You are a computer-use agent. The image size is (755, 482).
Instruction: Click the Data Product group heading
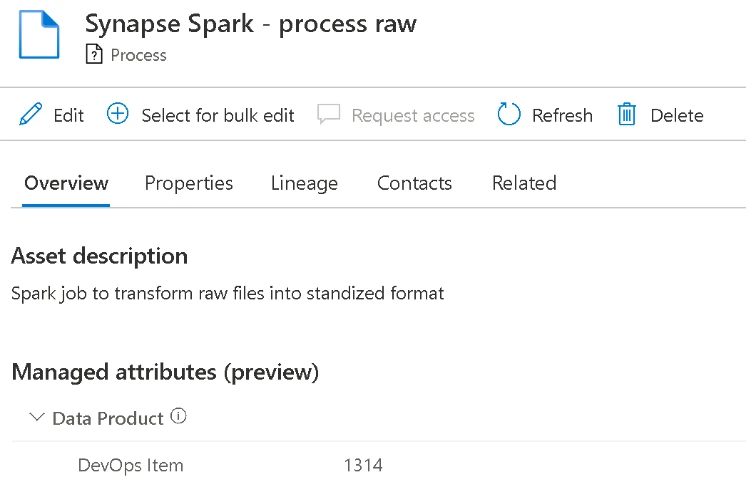pos(108,418)
